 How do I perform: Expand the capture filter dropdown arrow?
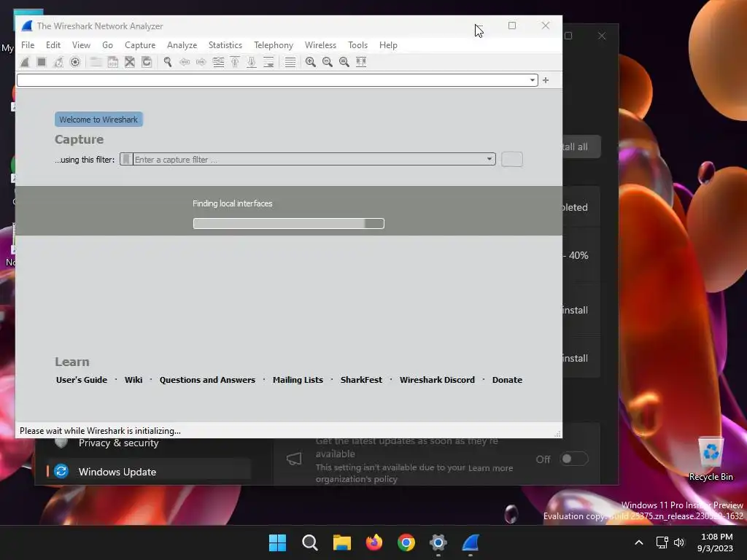pos(489,159)
